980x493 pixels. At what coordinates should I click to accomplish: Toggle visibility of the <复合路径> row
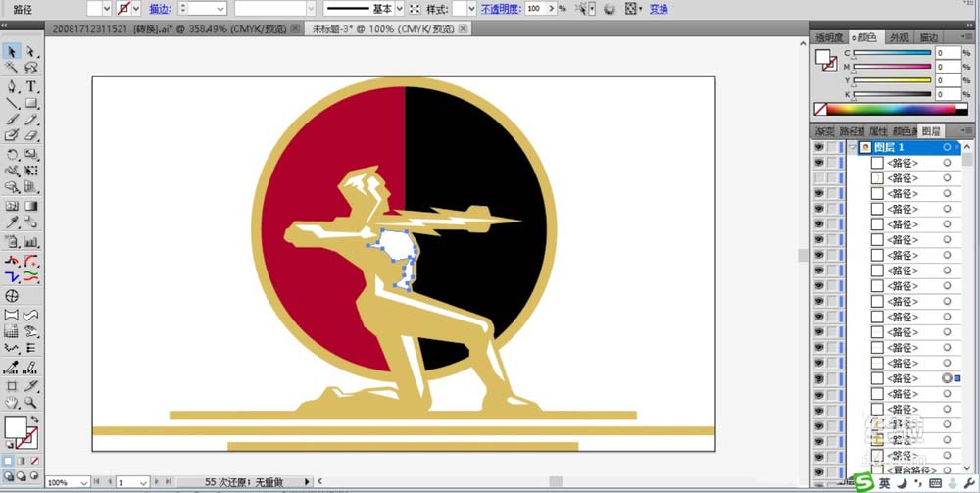pos(818,470)
